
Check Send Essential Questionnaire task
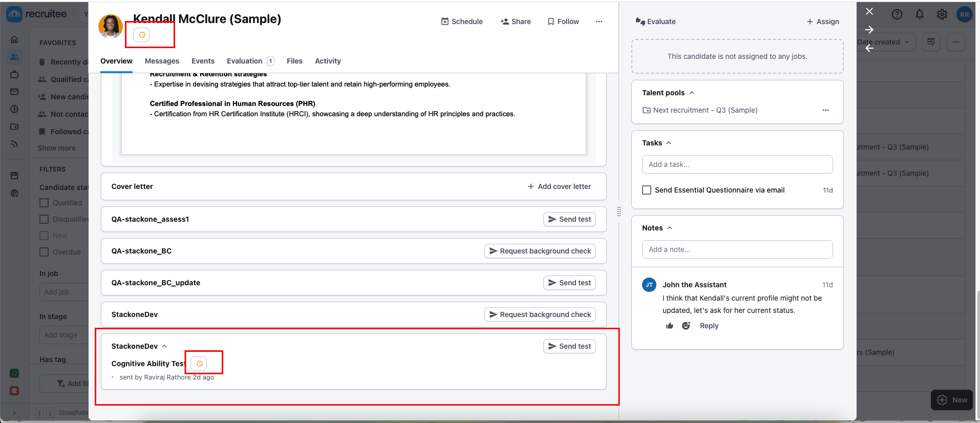point(647,190)
